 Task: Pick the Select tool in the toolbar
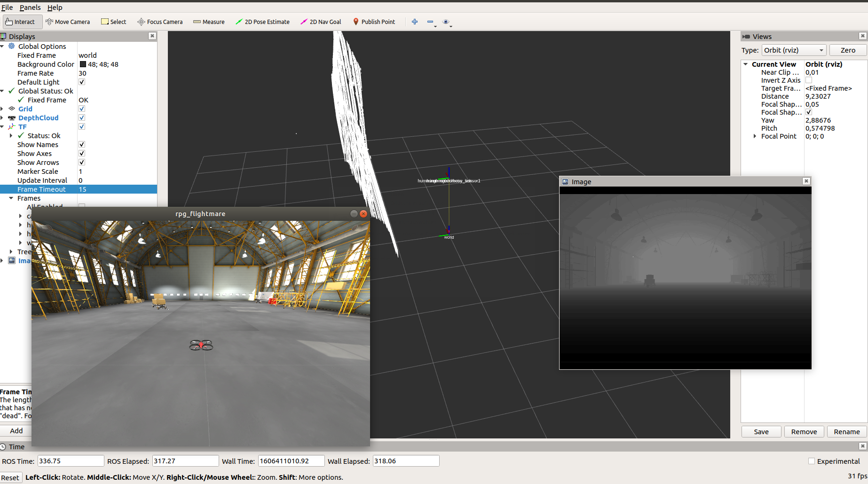[113, 22]
